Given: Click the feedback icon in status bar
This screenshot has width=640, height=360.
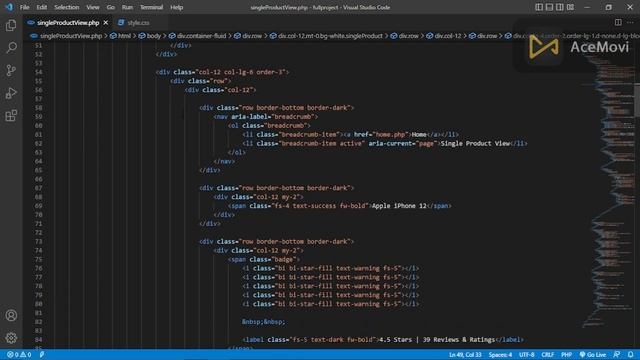Looking at the screenshot, I should pyautogui.click(x=617, y=354).
